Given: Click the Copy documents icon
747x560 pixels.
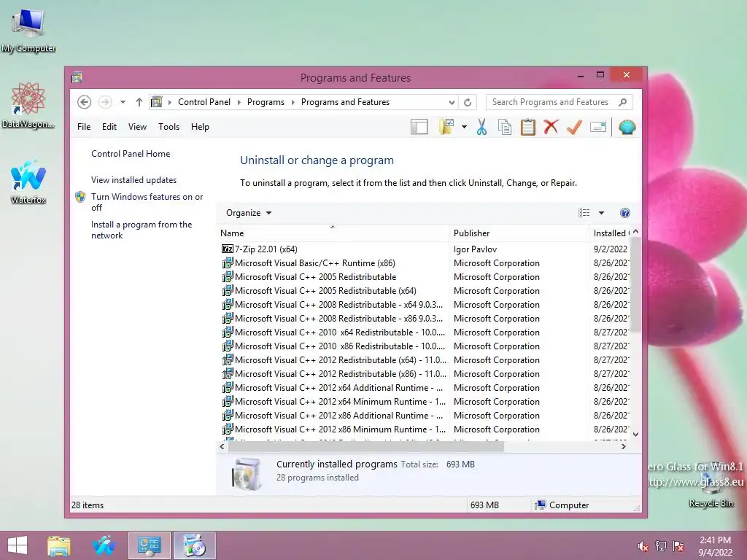Looking at the screenshot, I should tap(505, 127).
